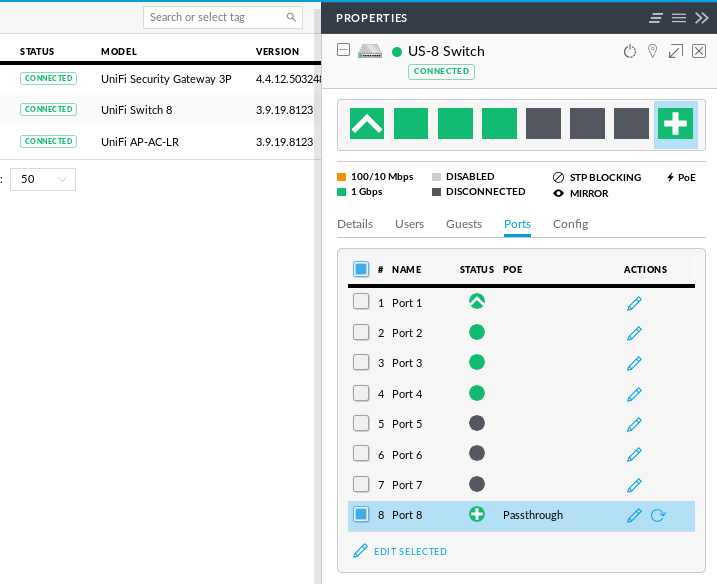The height and width of the screenshot is (584, 717).
Task: Switch to the Config tab
Action: tap(570, 224)
